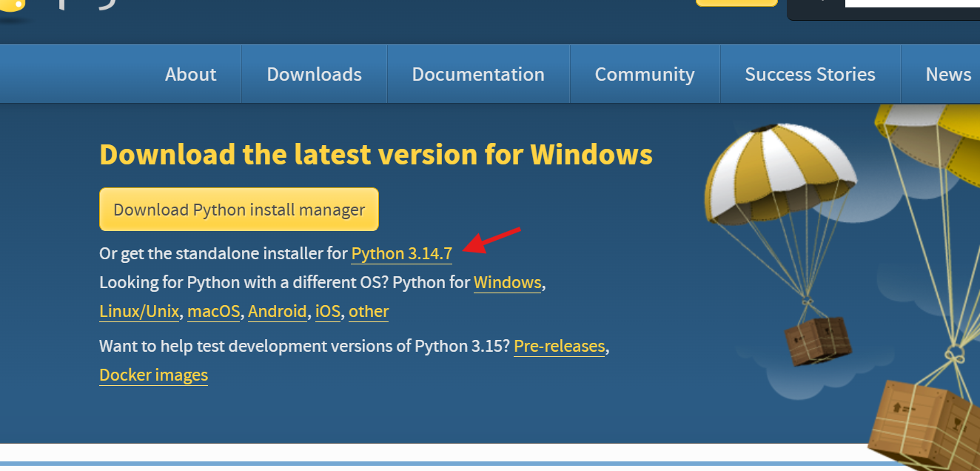Follow the macOS download link

coord(214,311)
